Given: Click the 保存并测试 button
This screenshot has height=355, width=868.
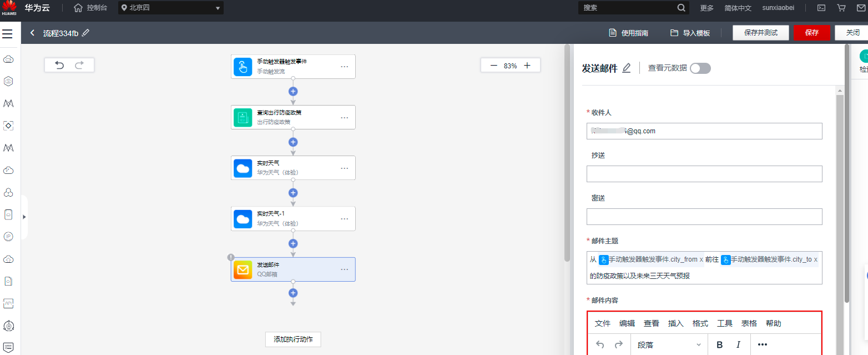Looking at the screenshot, I should (761, 33).
